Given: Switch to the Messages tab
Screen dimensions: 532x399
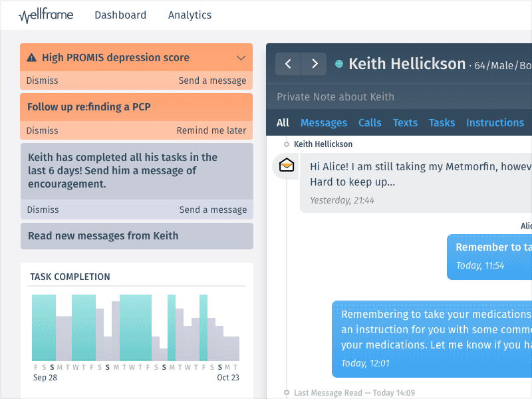Looking at the screenshot, I should pos(324,122).
